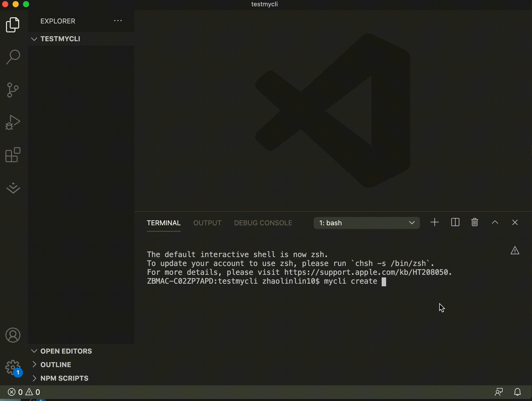Viewport: 532px width, 401px height.
Task: Open the double-chevron extension icon in activity bar
Action: 13,188
